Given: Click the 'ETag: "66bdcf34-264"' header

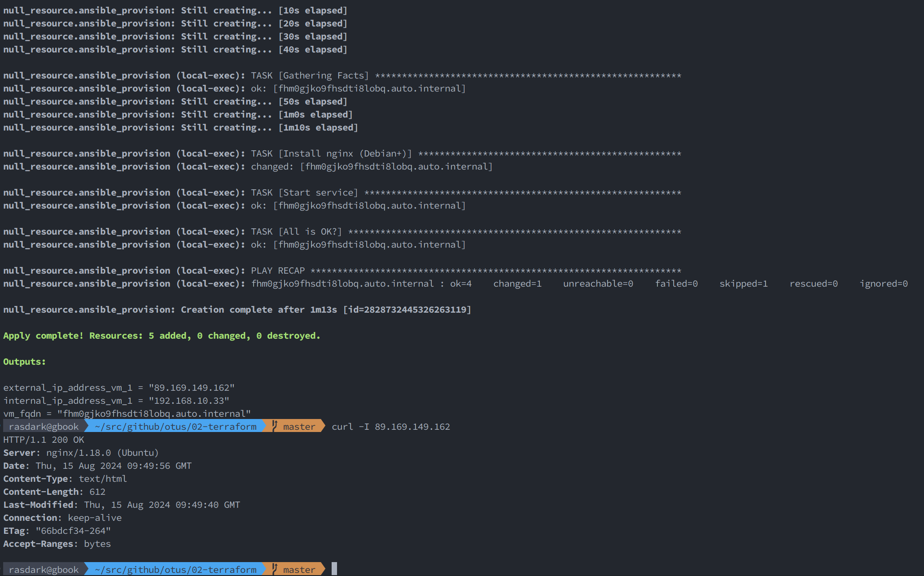Looking at the screenshot, I should 57,531.
